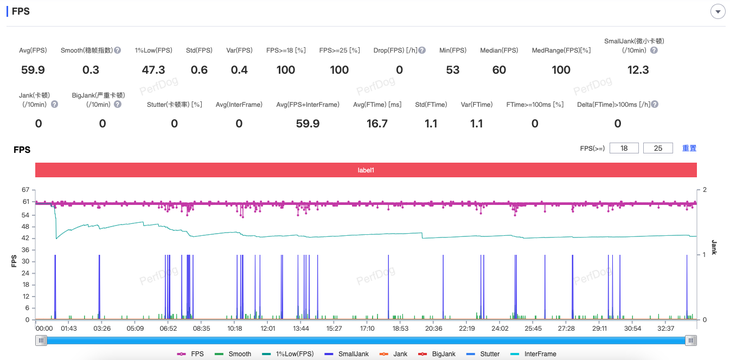Viewport: 730px width, 360px height.
Task: Click the Median(FPS) value 60
Action: tap(499, 70)
